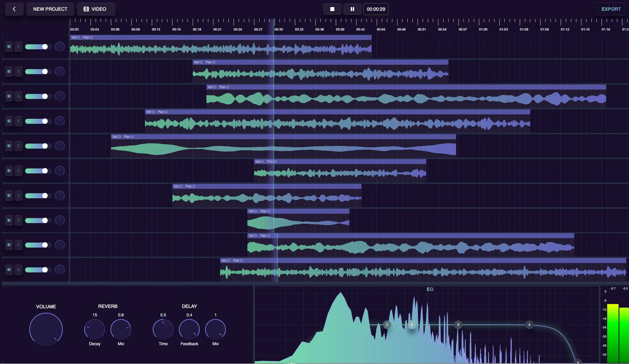This screenshot has width=629, height=364.
Task: Open the VIDEO panel
Action: tap(96, 9)
